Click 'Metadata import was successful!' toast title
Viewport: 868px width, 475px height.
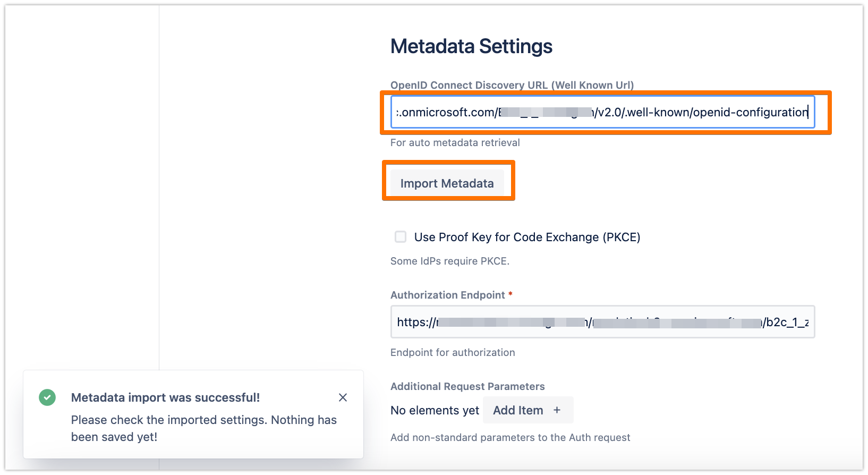[165, 397]
